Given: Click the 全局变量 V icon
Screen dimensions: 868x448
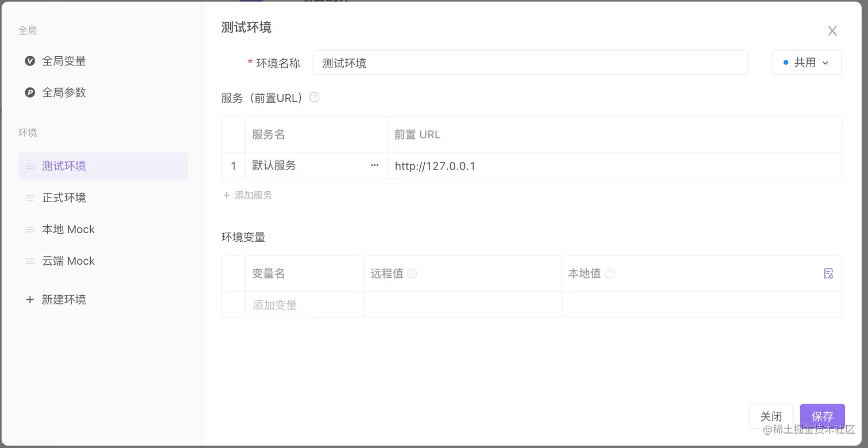Looking at the screenshot, I should click(x=30, y=61).
